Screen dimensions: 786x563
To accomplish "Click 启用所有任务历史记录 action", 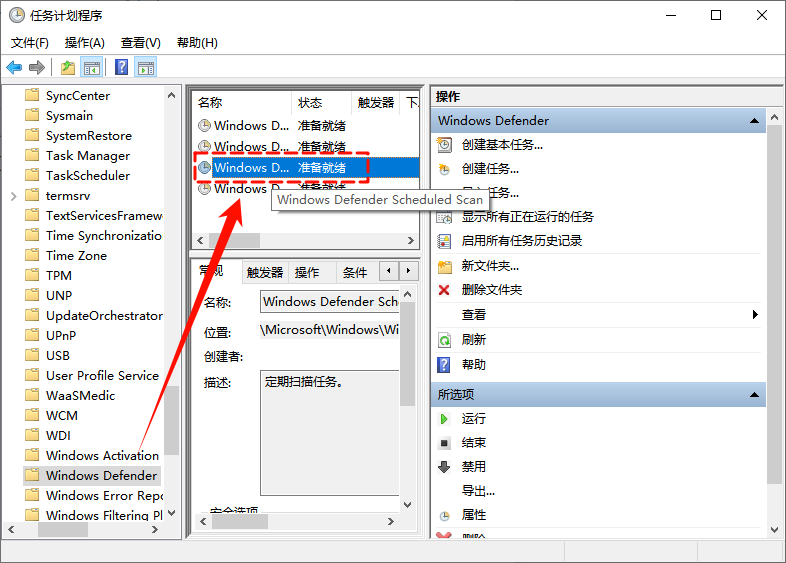I will [522, 241].
